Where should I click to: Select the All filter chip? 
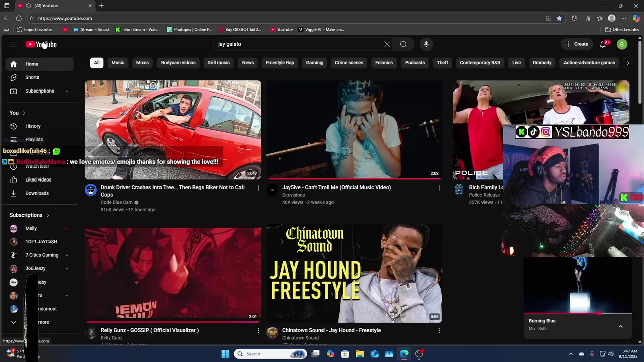click(x=97, y=63)
